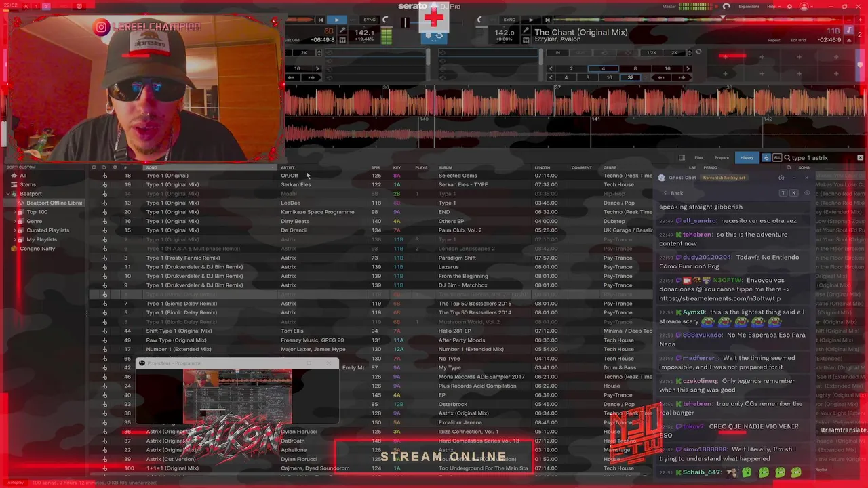Open Edit Grid on the right deck
Image resolution: width=868 pixels, height=488 pixels.
coord(797,40)
